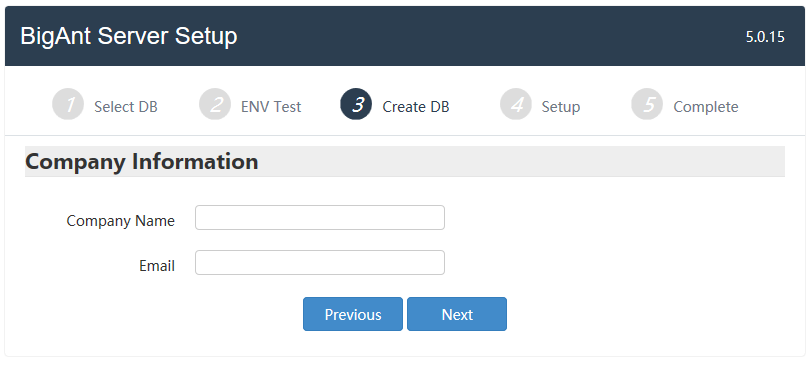Viewport: 812px width, 365px height.
Task: Click the BigAnt Server Setup title
Action: [x=128, y=36]
